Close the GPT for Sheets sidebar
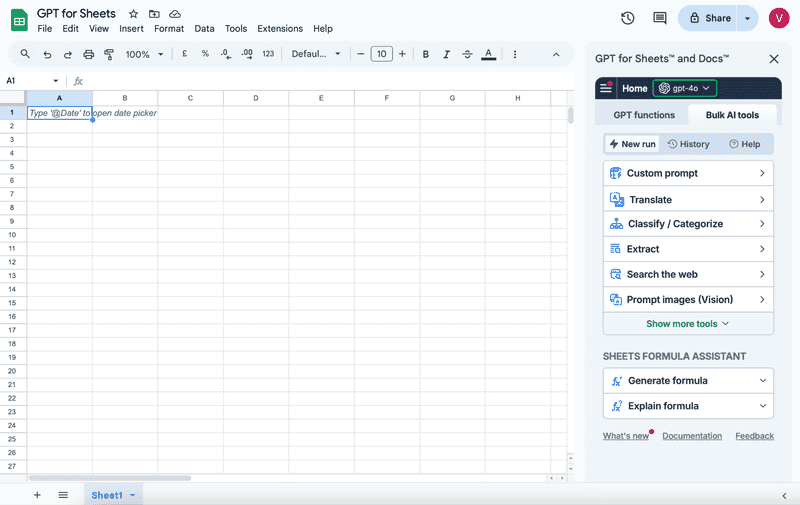The width and height of the screenshot is (800, 505). click(x=774, y=59)
